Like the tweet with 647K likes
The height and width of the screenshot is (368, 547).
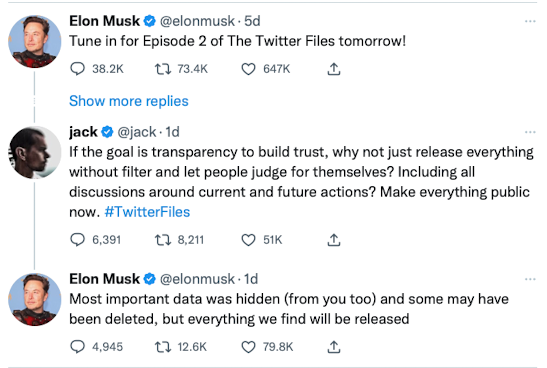click(248, 69)
